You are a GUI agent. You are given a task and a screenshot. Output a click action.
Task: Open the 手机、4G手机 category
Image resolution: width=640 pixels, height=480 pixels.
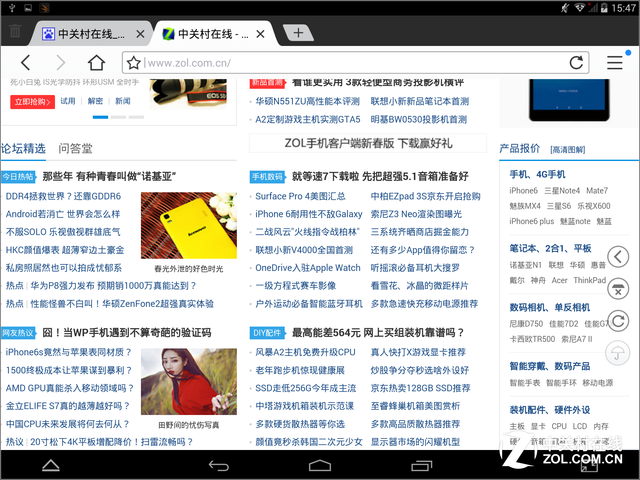pyautogui.click(x=537, y=174)
